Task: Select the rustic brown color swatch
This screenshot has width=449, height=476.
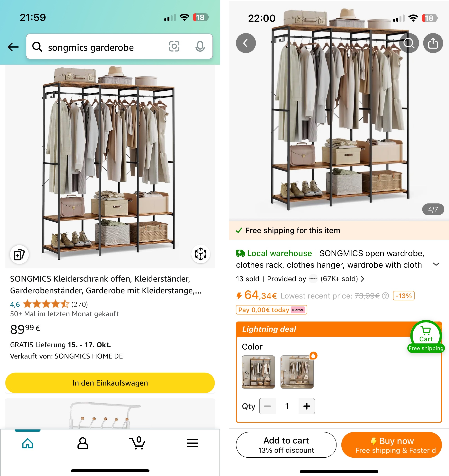Action: (x=258, y=372)
